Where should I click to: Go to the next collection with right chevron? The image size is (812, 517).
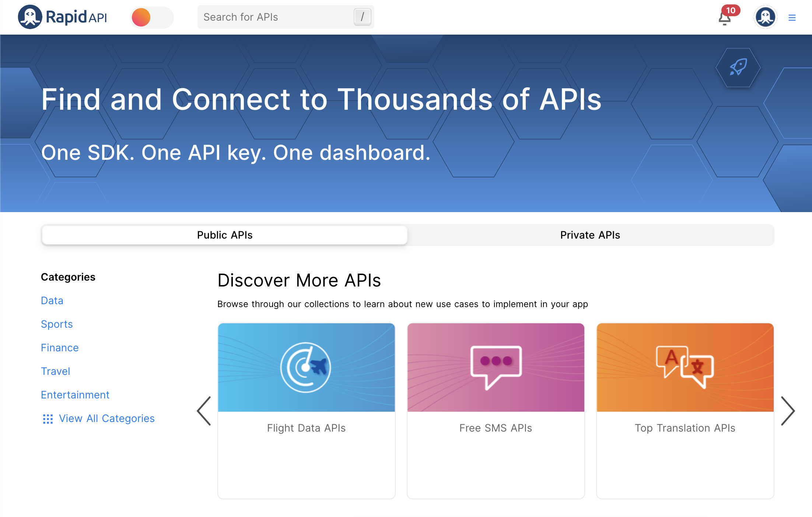pyautogui.click(x=788, y=411)
